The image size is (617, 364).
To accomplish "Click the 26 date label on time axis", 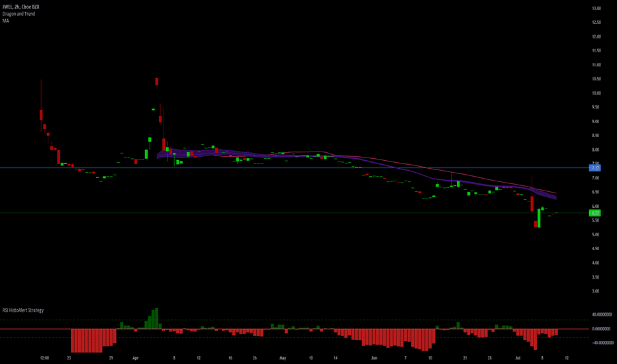I will 255,358.
